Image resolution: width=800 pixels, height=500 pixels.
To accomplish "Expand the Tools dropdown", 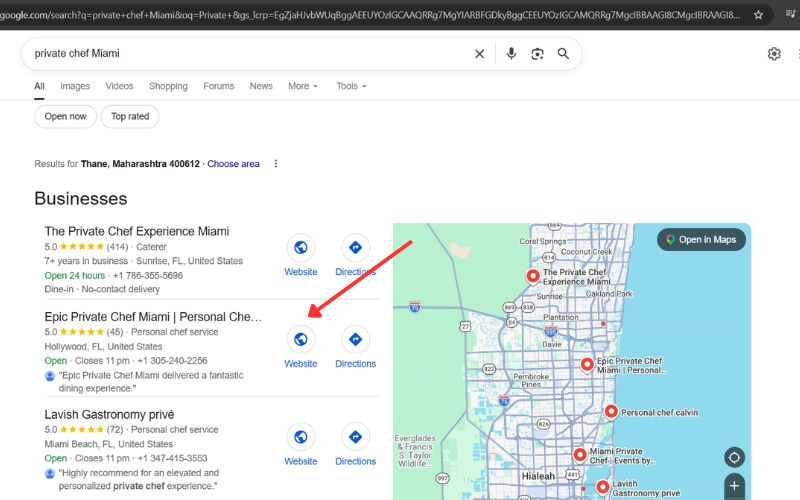I will click(351, 86).
